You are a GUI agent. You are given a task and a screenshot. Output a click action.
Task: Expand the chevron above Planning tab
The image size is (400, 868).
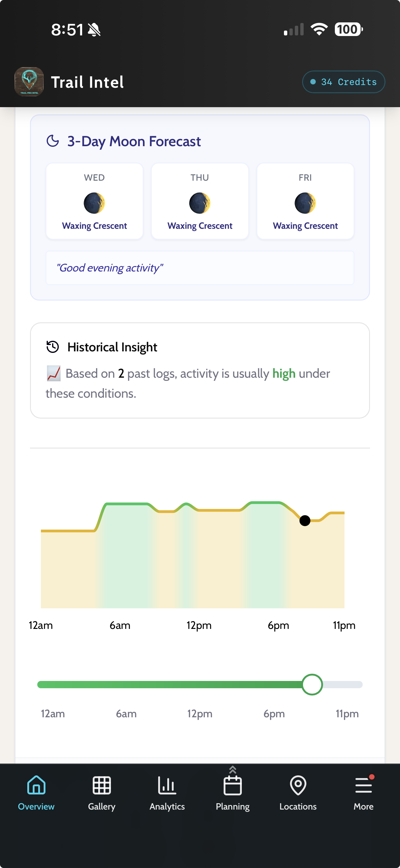[233, 769]
